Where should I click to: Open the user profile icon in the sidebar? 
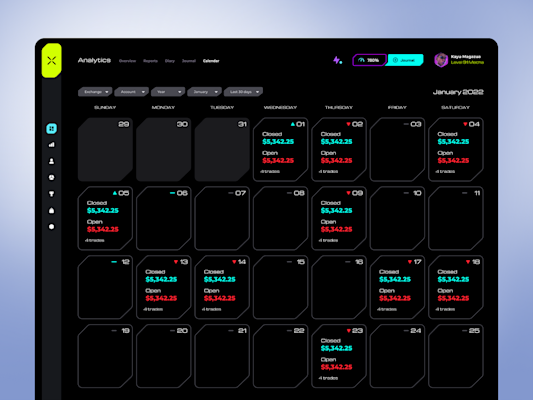(x=51, y=161)
